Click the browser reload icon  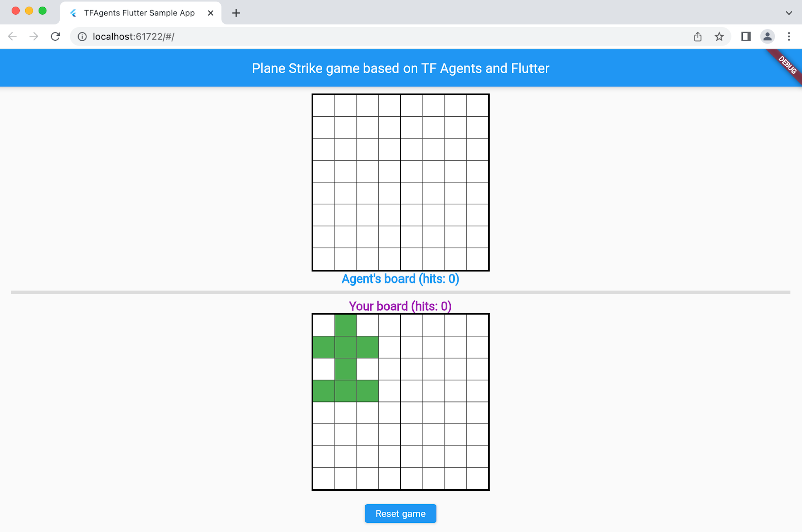[x=55, y=36]
